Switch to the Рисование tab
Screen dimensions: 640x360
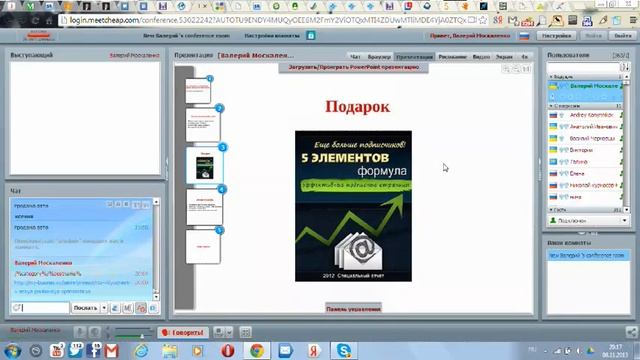(452, 57)
